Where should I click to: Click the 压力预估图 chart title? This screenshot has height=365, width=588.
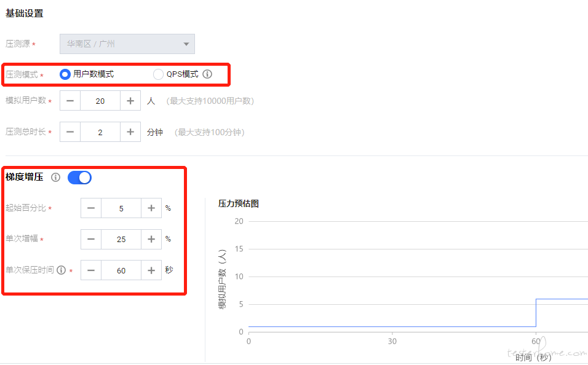point(239,203)
